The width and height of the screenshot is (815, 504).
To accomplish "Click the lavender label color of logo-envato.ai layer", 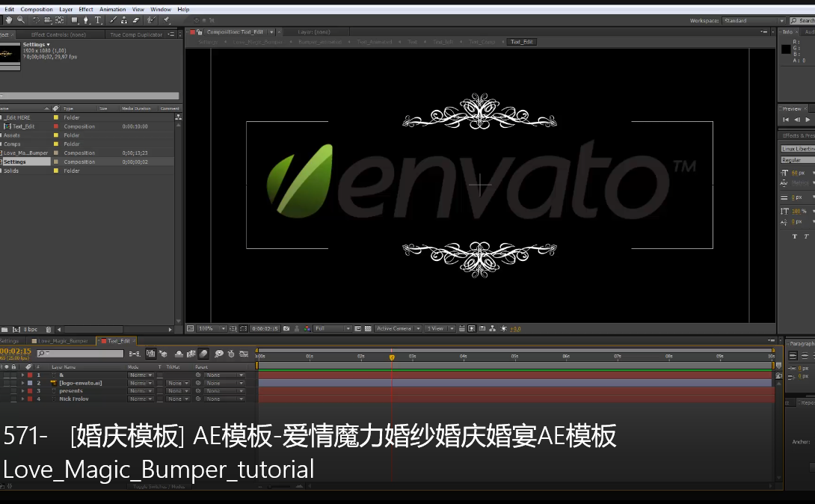I will coord(30,383).
